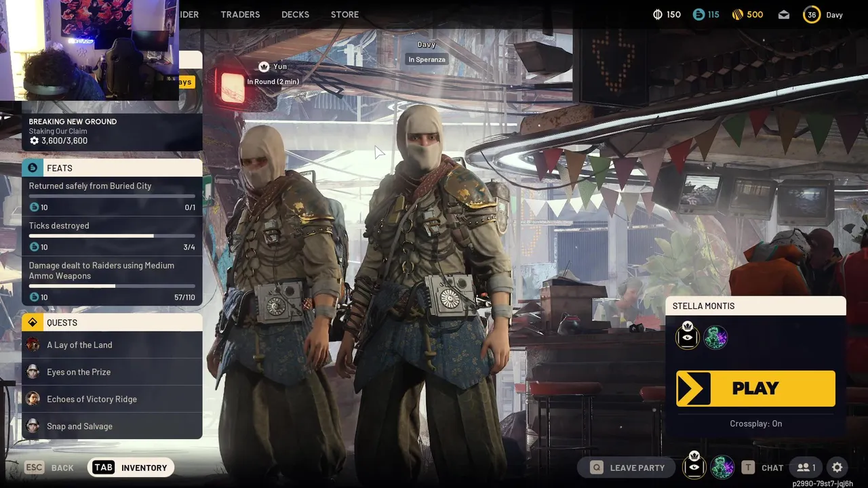Click the Q key hint icon

(597, 468)
